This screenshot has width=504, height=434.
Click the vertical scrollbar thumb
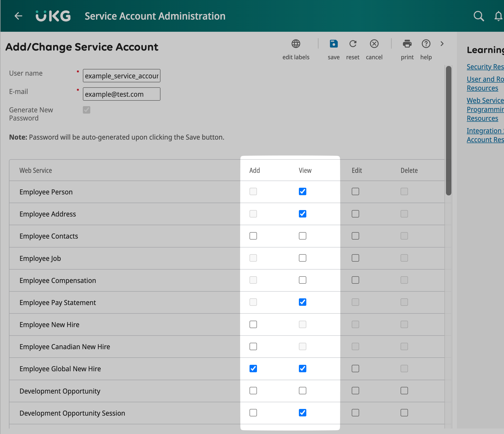click(x=448, y=130)
